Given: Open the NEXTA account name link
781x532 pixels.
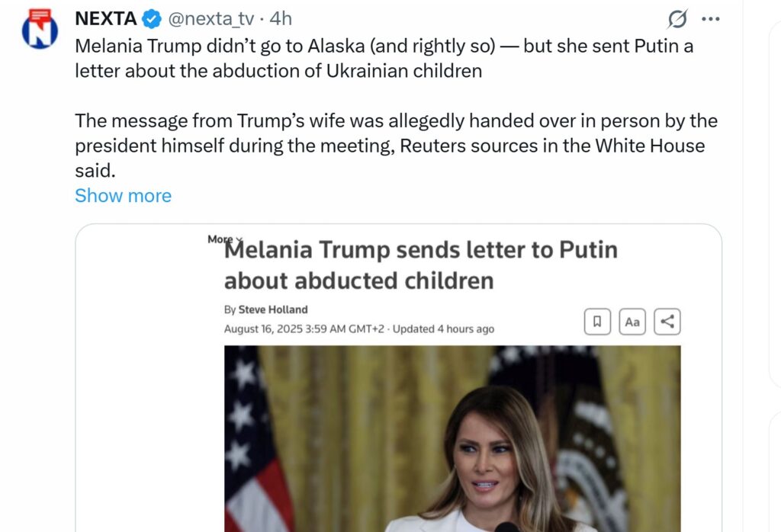Looking at the screenshot, I should [105, 19].
